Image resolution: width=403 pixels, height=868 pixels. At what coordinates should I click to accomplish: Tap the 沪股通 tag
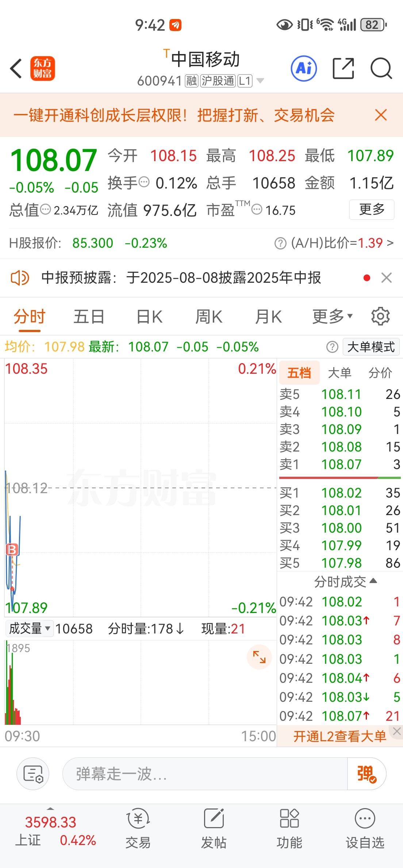pyautogui.click(x=218, y=81)
